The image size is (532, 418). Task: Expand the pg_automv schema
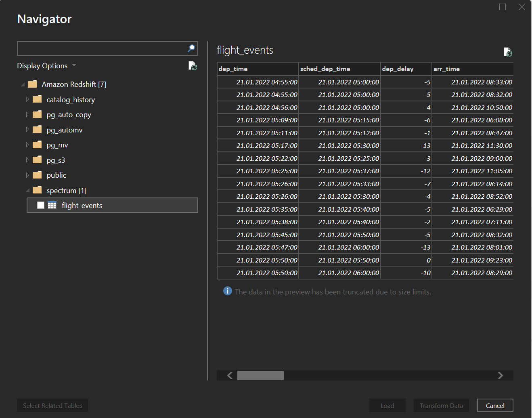[x=27, y=130]
